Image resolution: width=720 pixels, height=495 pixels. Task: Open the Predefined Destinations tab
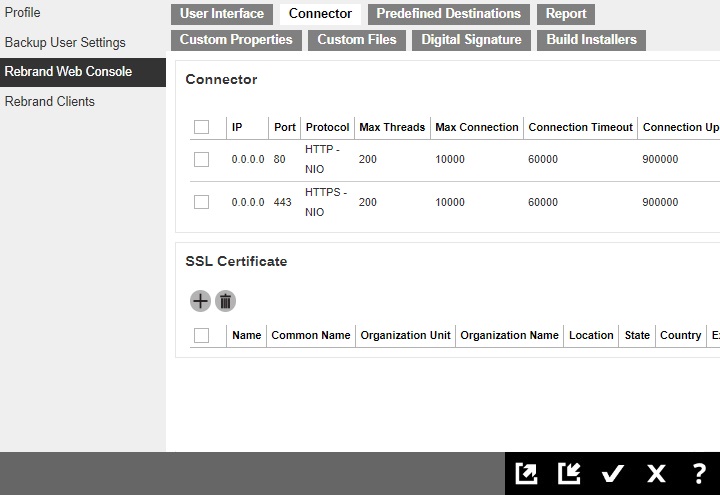(448, 14)
